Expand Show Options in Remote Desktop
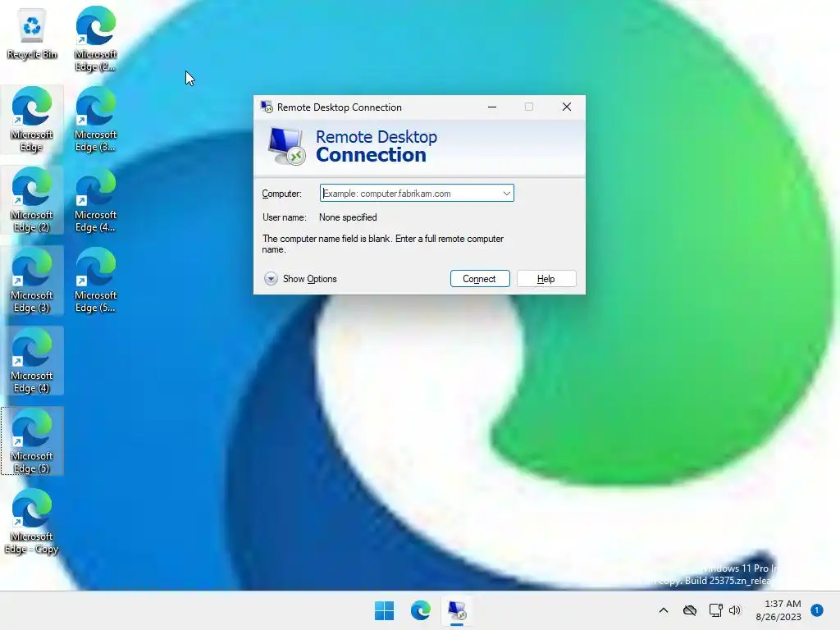 [300, 279]
